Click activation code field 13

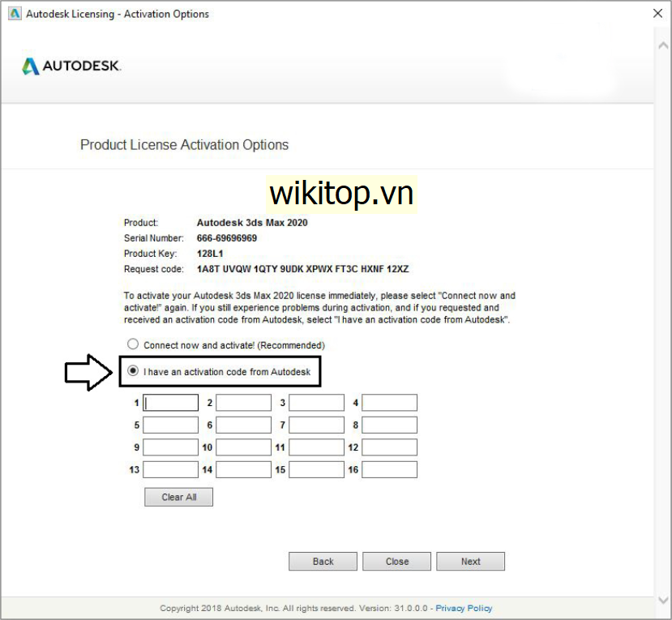pyautogui.click(x=171, y=469)
